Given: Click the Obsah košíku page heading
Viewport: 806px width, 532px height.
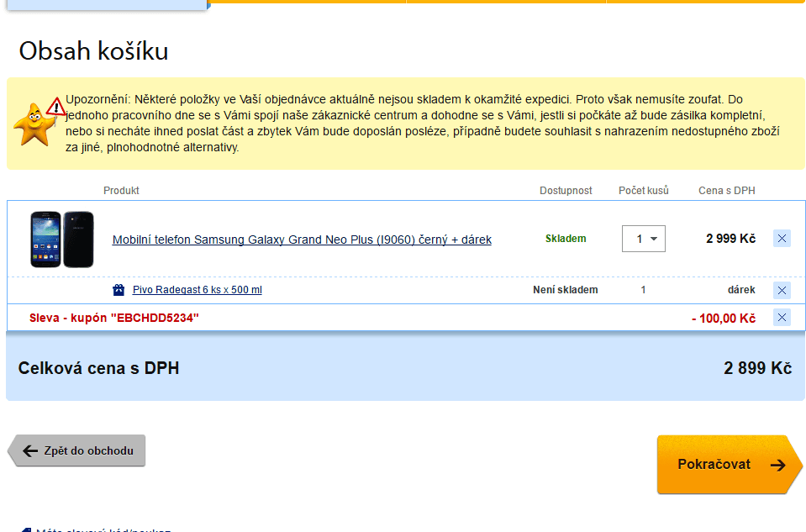Looking at the screenshot, I should (x=93, y=51).
